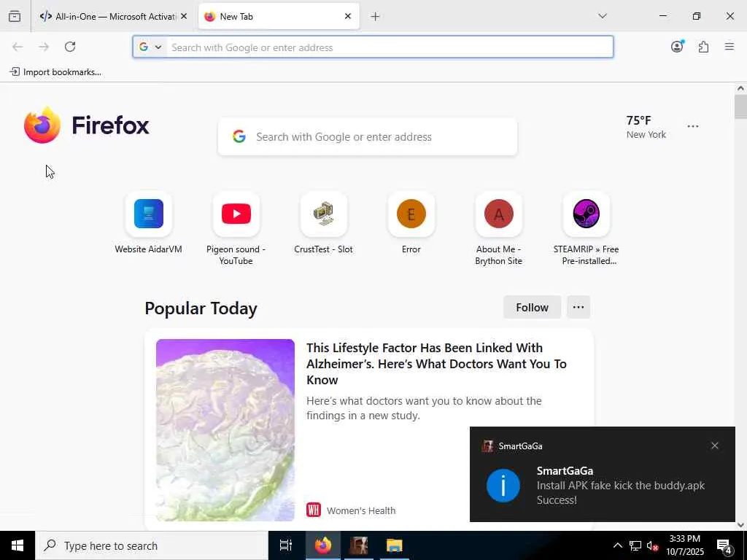Open the network status tray icon
Viewport: 747px width, 560px height.
635,545
